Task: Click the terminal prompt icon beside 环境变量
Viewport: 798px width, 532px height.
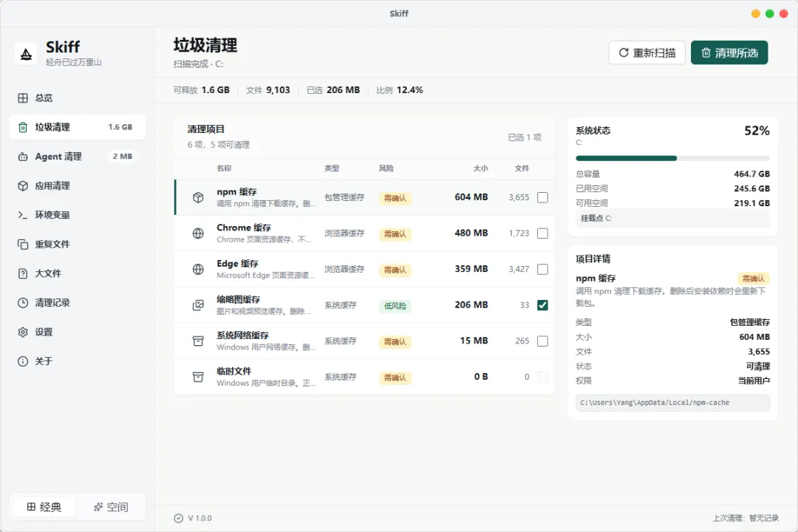Action: 23,215
